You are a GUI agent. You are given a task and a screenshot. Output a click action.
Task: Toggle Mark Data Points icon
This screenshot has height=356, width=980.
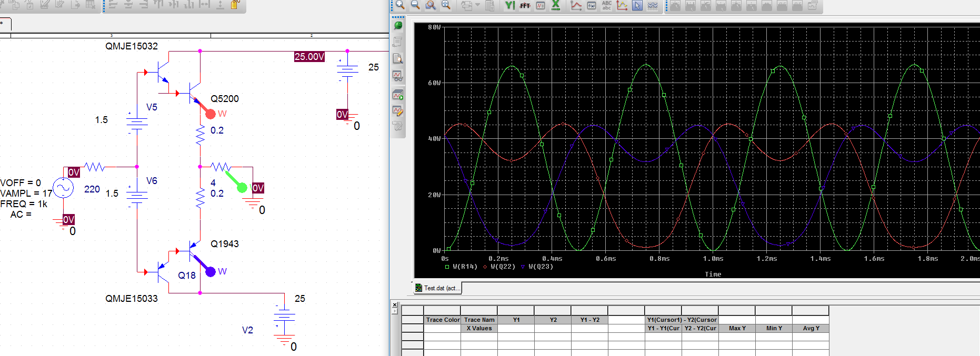click(x=622, y=5)
